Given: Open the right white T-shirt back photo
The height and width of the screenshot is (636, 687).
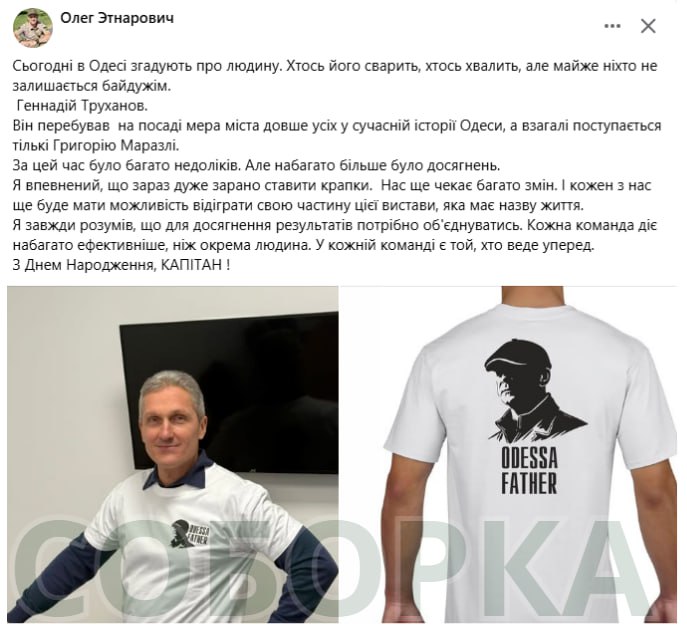Looking at the screenshot, I should pos(509,454).
